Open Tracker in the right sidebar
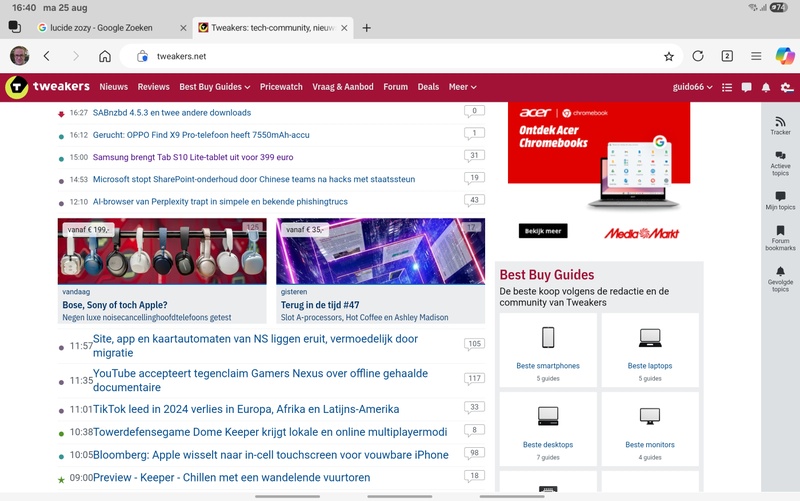 coord(780,126)
